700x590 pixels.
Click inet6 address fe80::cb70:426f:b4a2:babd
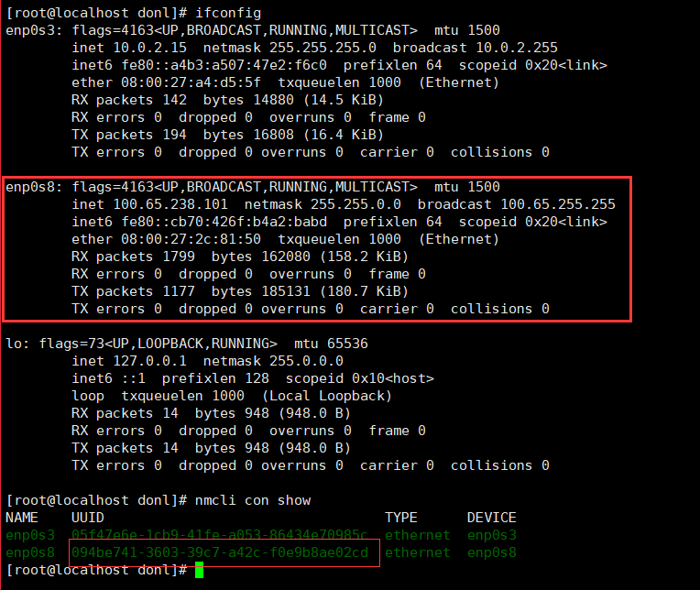[224, 222]
